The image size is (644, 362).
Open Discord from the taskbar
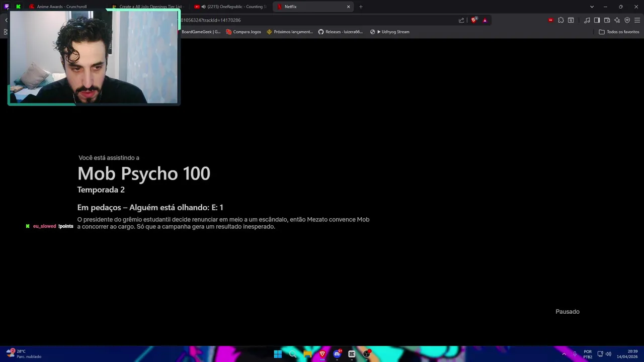click(337, 354)
